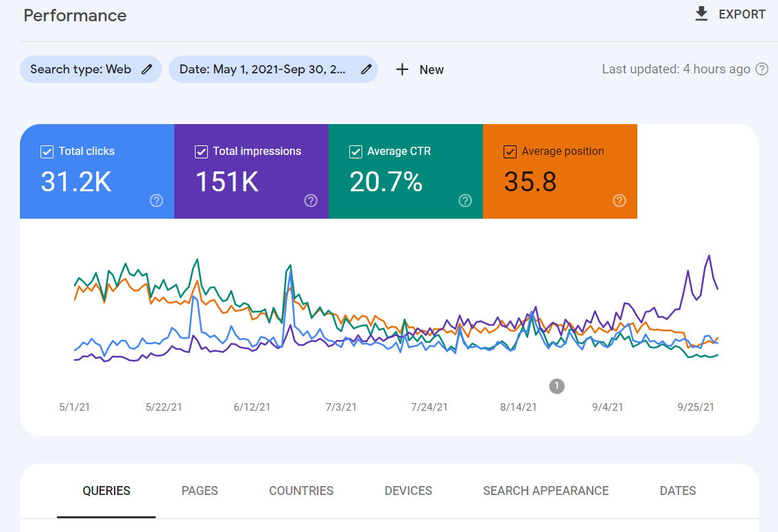Open help icon on Total impressions card

pos(311,200)
